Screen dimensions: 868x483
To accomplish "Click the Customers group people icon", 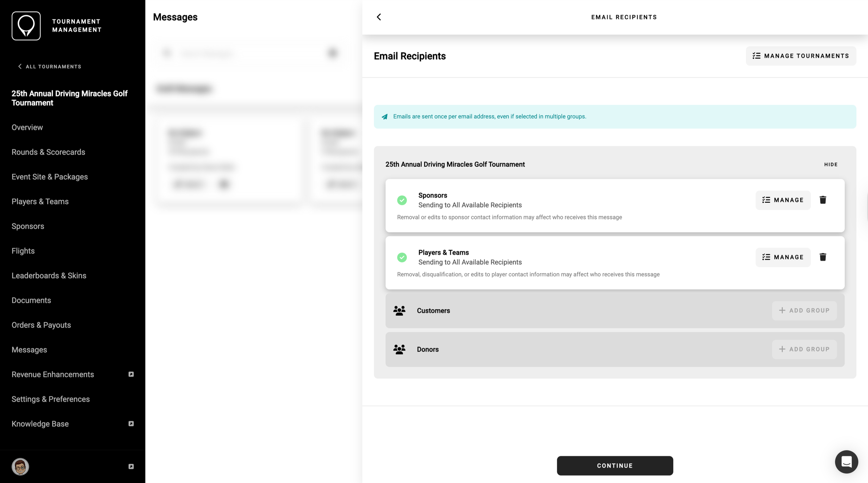I will [399, 310].
